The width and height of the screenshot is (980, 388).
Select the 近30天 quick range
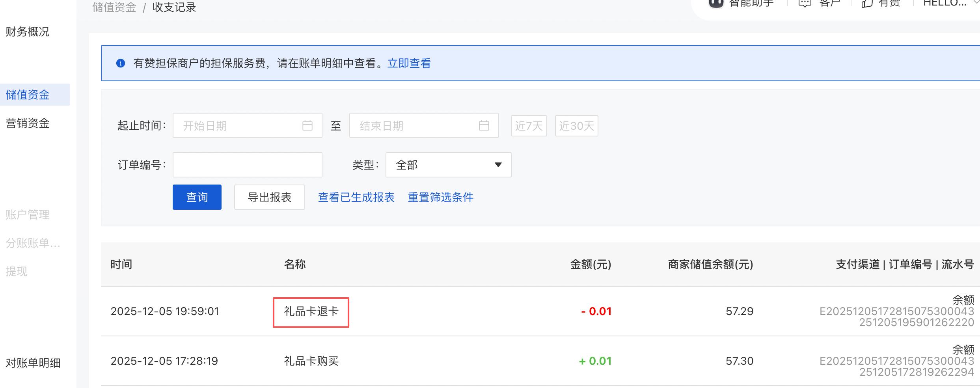coord(576,126)
